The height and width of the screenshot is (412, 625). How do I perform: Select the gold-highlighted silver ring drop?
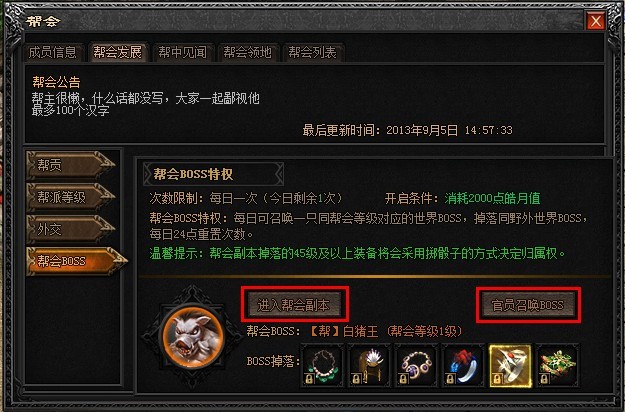[510, 366]
